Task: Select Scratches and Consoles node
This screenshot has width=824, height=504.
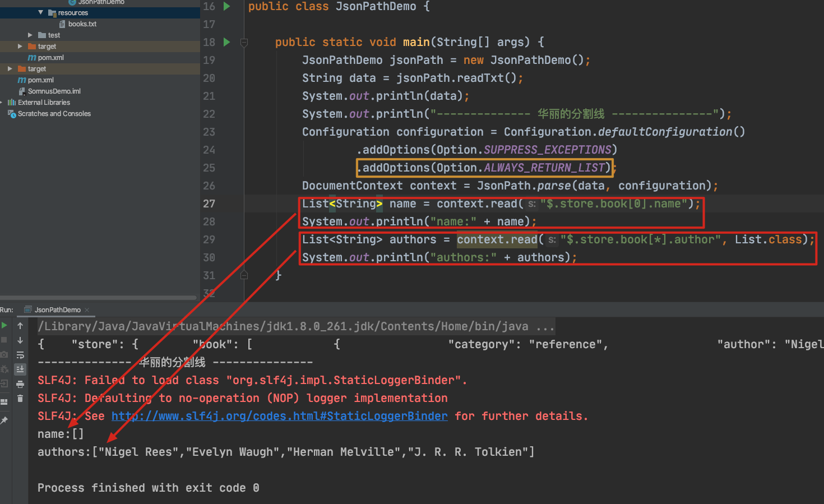Action: (54, 113)
